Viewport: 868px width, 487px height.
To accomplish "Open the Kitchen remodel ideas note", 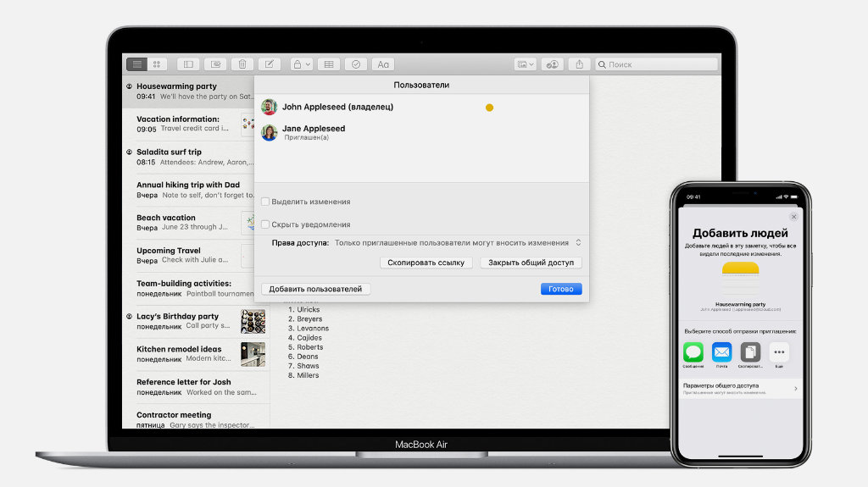I will 196,354.
